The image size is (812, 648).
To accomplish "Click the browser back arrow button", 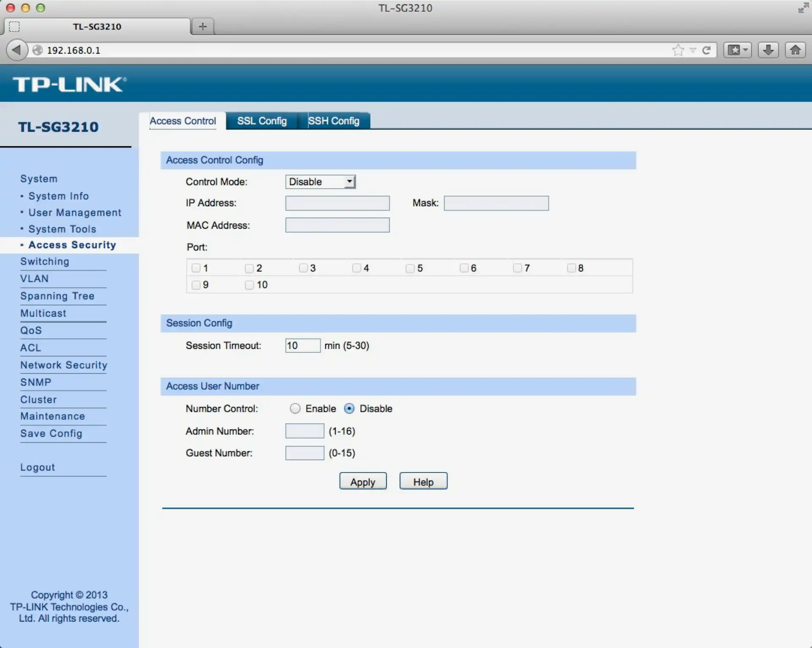I will pyautogui.click(x=16, y=50).
